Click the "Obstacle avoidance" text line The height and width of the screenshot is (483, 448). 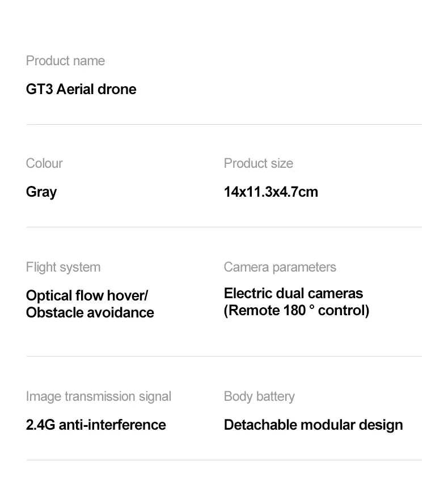click(x=90, y=312)
